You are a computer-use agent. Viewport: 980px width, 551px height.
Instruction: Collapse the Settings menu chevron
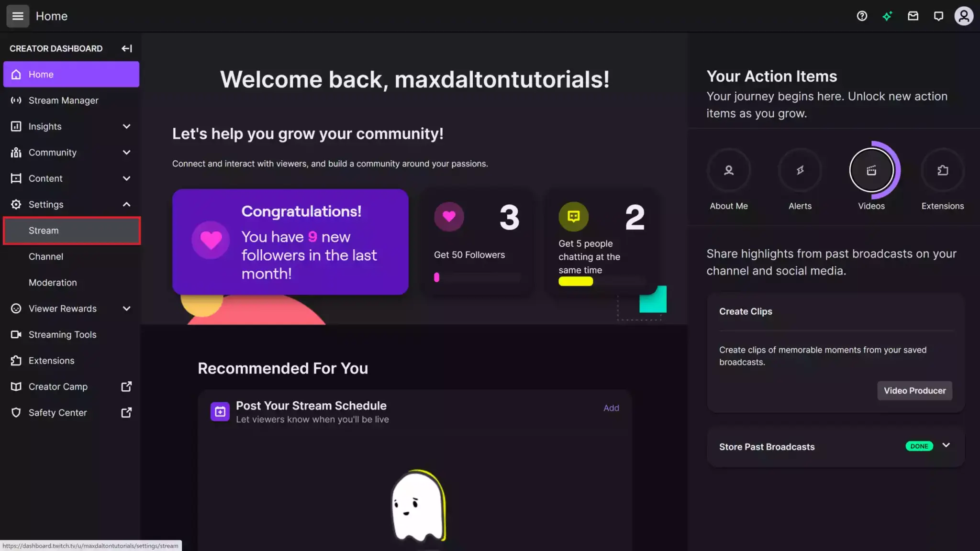click(x=126, y=204)
